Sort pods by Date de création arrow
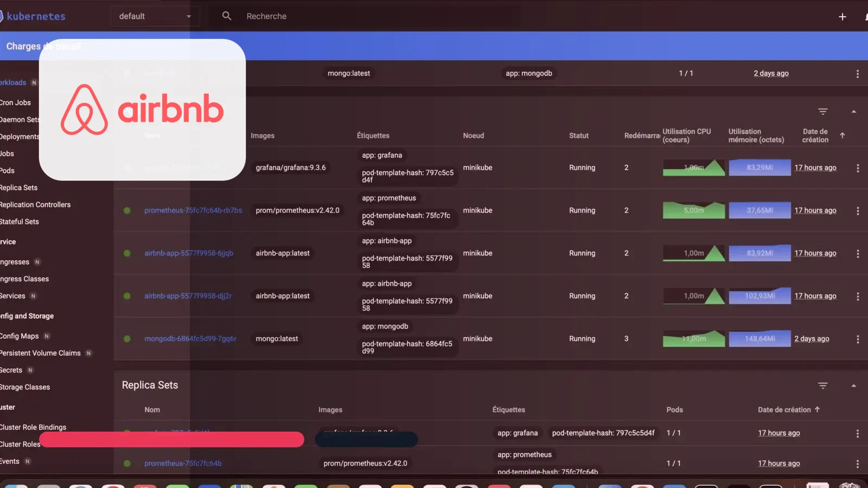This screenshot has height=488, width=868. [843, 136]
